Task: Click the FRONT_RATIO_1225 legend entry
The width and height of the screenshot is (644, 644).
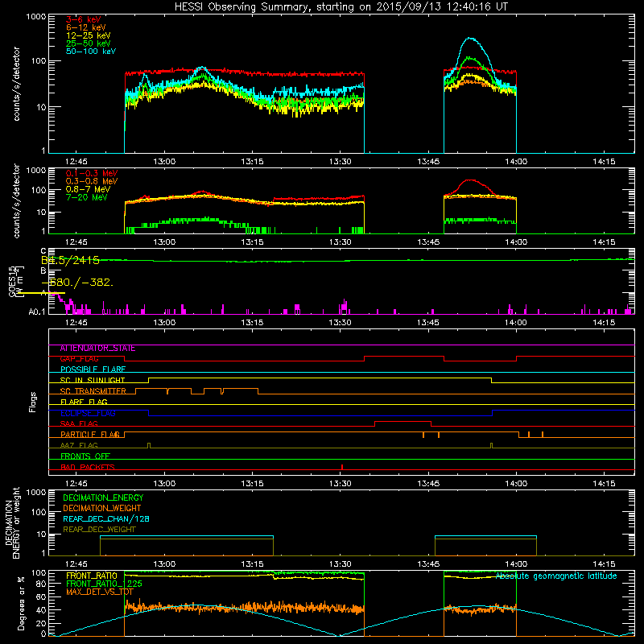Action: (104, 584)
